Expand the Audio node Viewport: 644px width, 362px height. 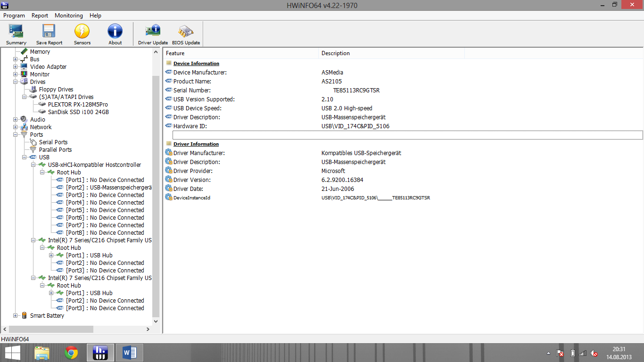(x=16, y=120)
